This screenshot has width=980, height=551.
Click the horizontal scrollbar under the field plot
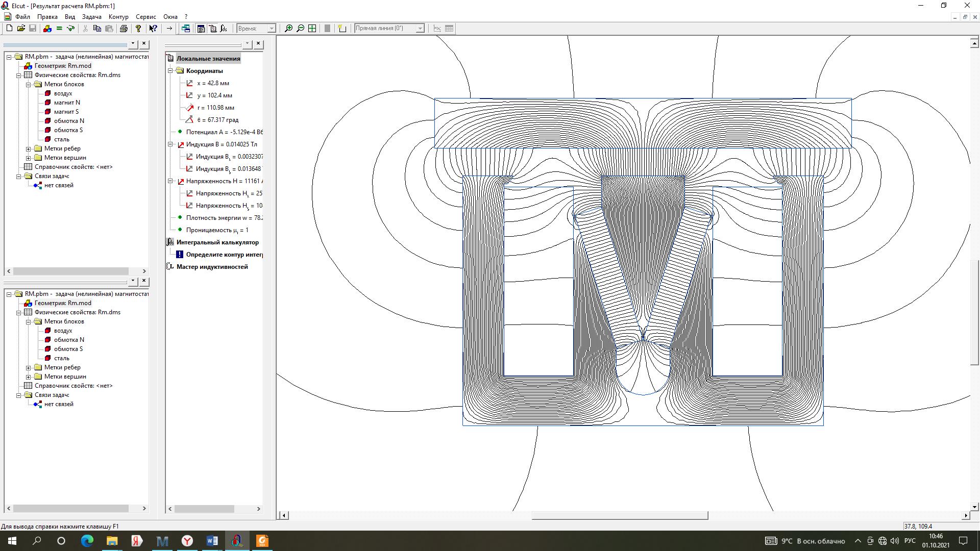click(619, 516)
